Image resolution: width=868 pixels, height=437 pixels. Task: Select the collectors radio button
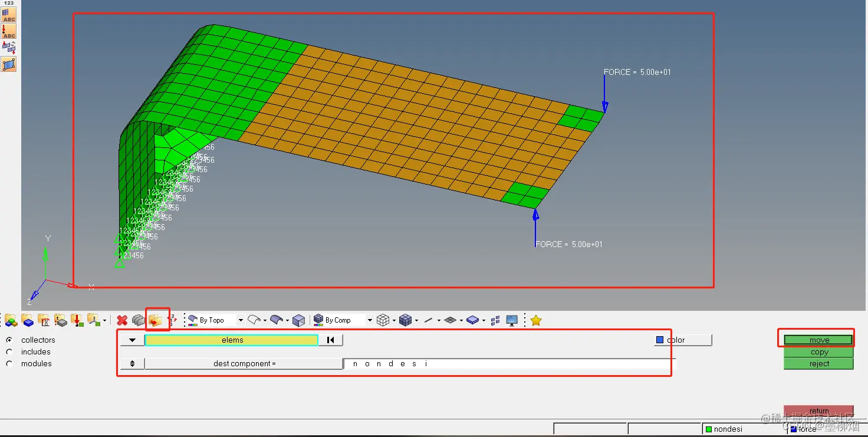point(9,340)
